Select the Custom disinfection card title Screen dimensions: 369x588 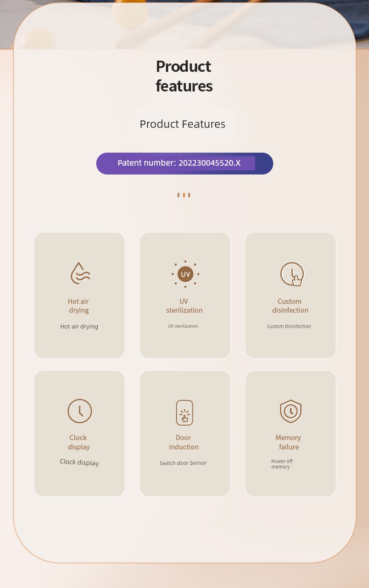290,306
